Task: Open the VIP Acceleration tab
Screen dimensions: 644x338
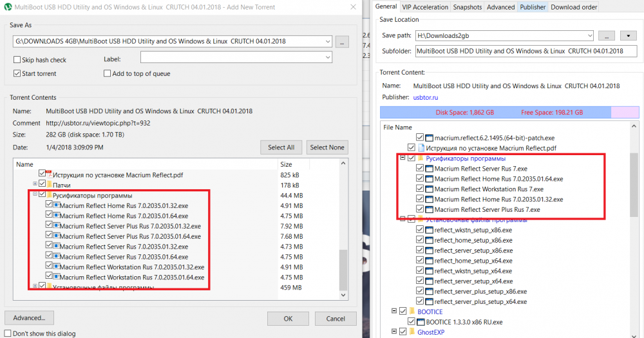Action: point(425,7)
